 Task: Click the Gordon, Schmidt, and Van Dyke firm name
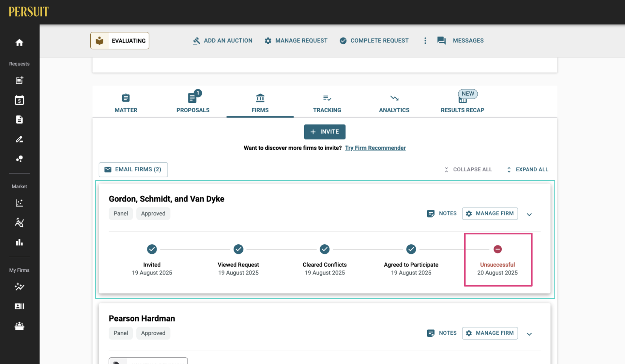(166, 199)
